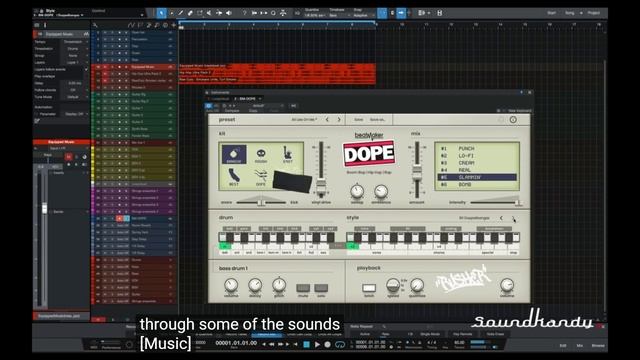Toggle autoscroll button in top toolbar
The image size is (640, 360).
click(401, 13)
